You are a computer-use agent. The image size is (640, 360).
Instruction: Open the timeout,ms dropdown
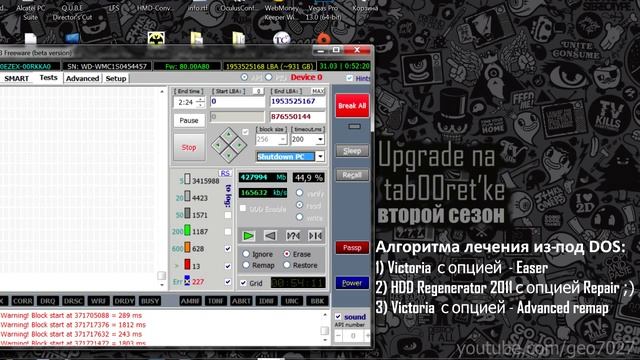(320, 140)
